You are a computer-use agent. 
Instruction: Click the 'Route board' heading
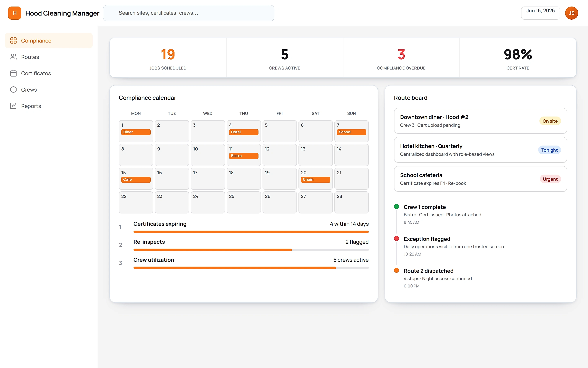[410, 98]
